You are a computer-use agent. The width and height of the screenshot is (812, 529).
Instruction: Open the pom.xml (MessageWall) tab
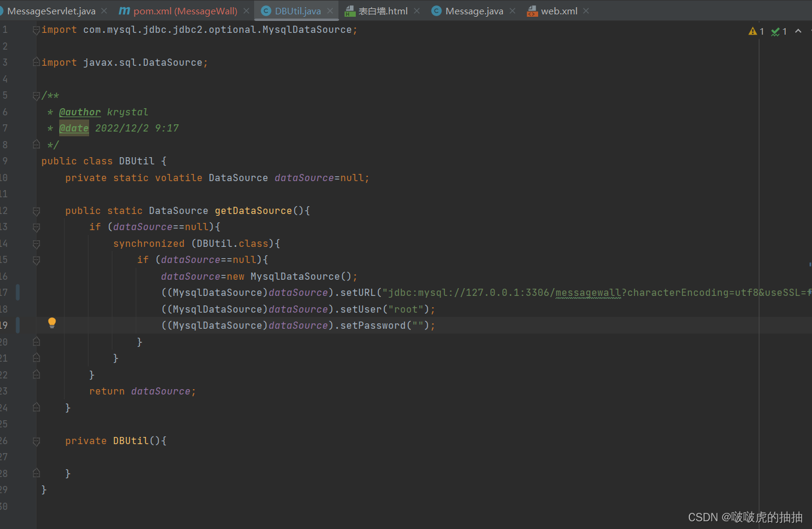[x=185, y=11]
